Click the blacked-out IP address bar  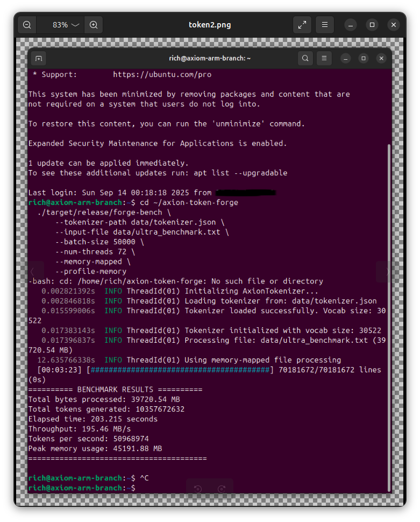pyautogui.click(x=246, y=193)
